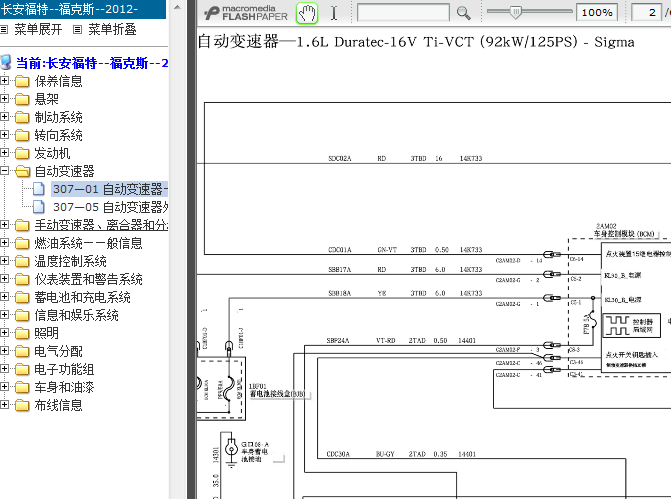Image resolution: width=671 pixels, height=499 pixels.
Task: Select the 燃油系统一一般信息 item
Action: (89, 243)
